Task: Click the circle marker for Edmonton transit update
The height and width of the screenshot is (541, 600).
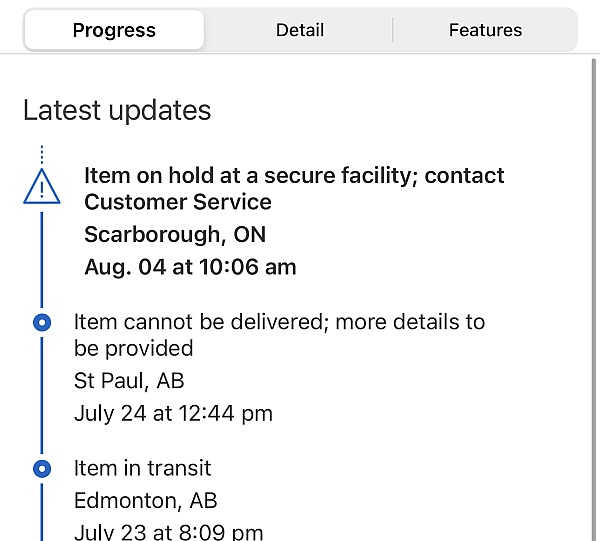Action: (42, 469)
